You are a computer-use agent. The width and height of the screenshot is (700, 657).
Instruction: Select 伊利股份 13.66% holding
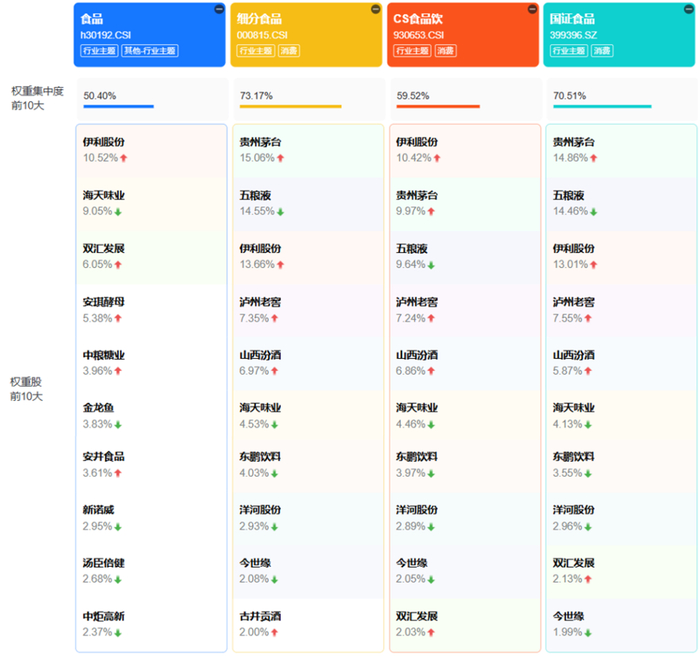pos(308,258)
